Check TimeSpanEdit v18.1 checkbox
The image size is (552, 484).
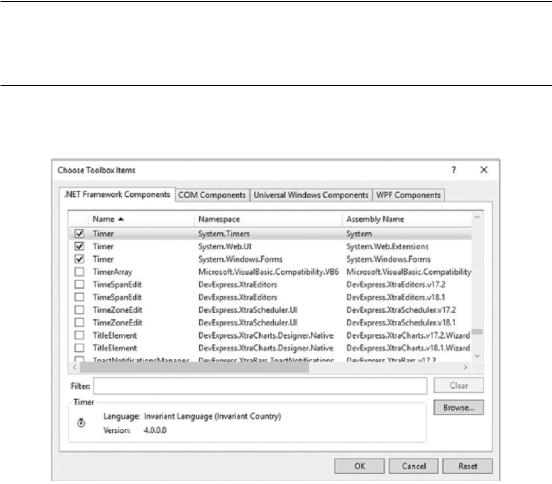pos(80,297)
